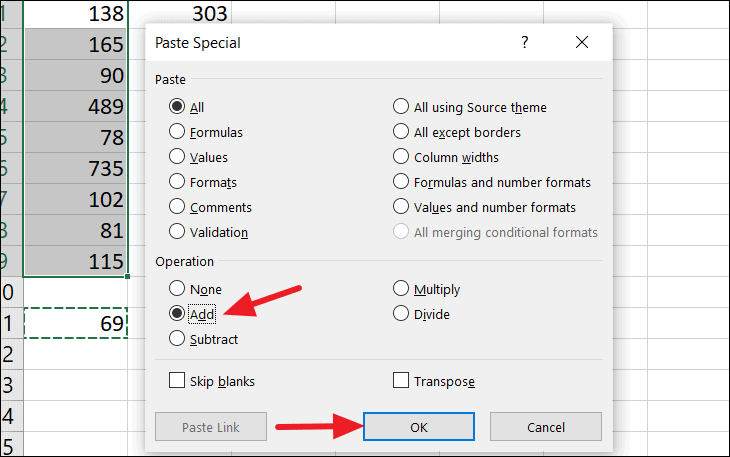The height and width of the screenshot is (457, 730).
Task: Pick Formulas and number formats
Action: click(x=401, y=182)
